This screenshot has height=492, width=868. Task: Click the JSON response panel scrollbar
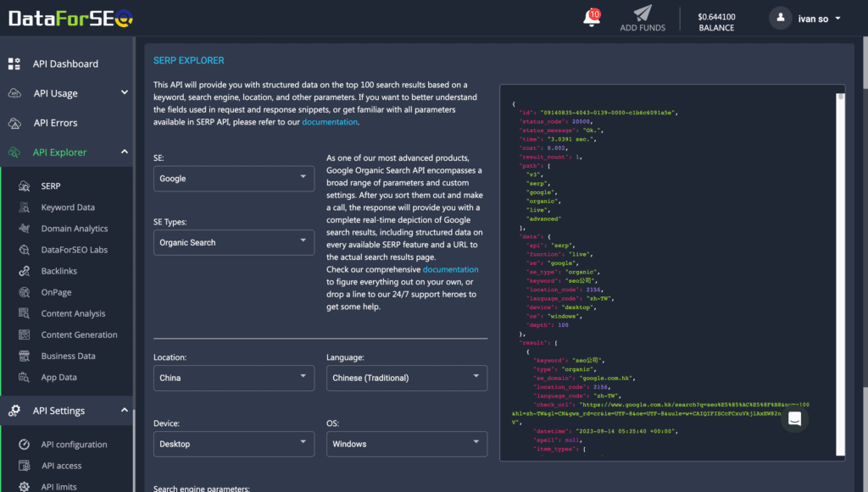[x=840, y=274]
